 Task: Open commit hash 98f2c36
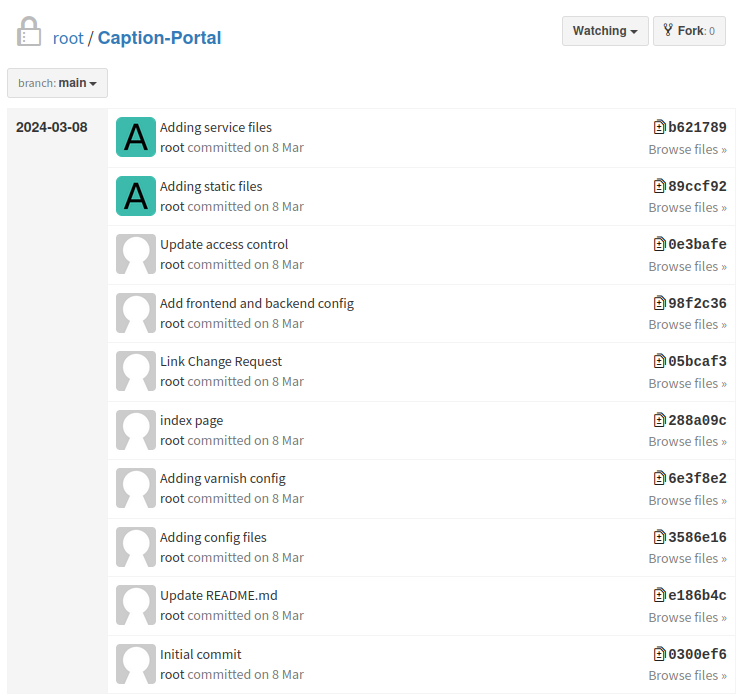697,303
